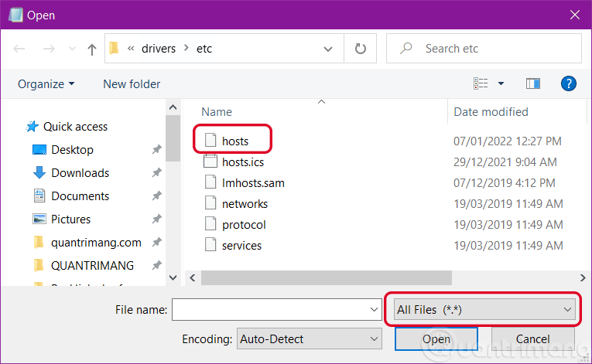Select the Desktop icon in Quick access
This screenshot has width=592, height=364.
click(39, 150)
